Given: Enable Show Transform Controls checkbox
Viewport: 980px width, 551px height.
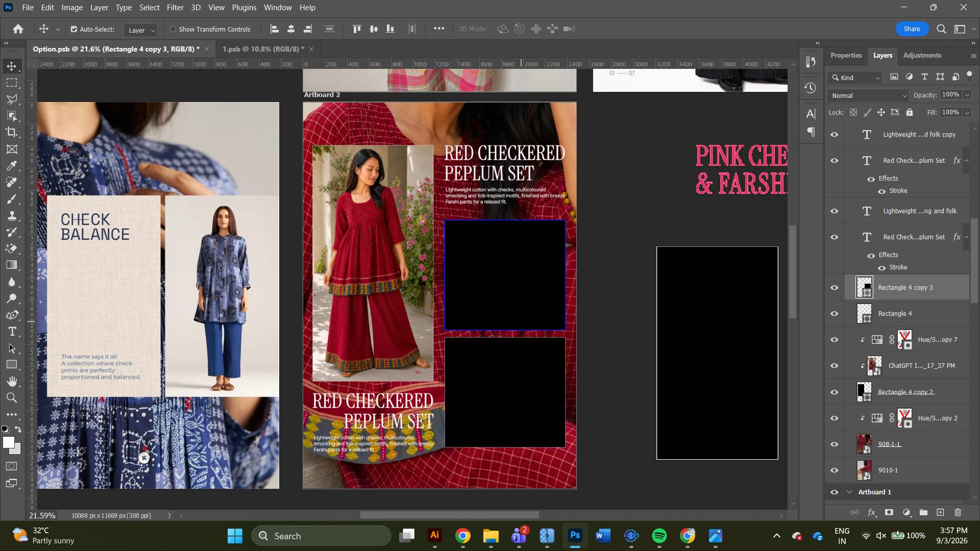Looking at the screenshot, I should click(x=173, y=29).
